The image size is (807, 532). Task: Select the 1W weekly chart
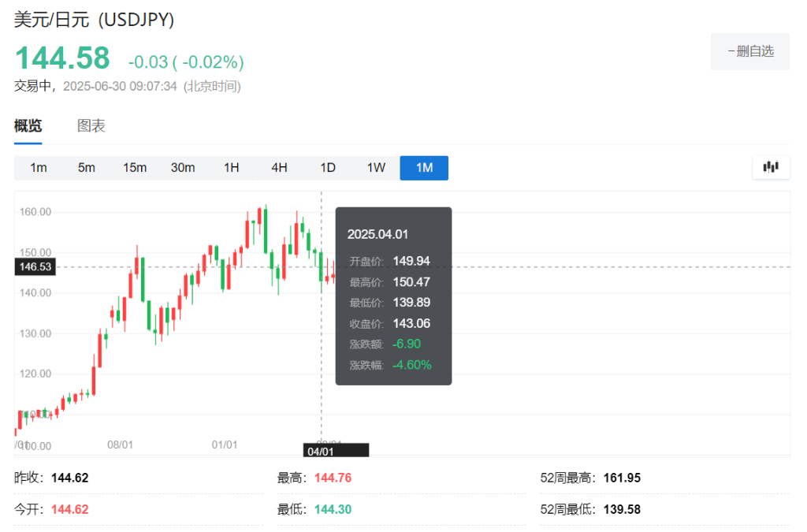pos(376,168)
